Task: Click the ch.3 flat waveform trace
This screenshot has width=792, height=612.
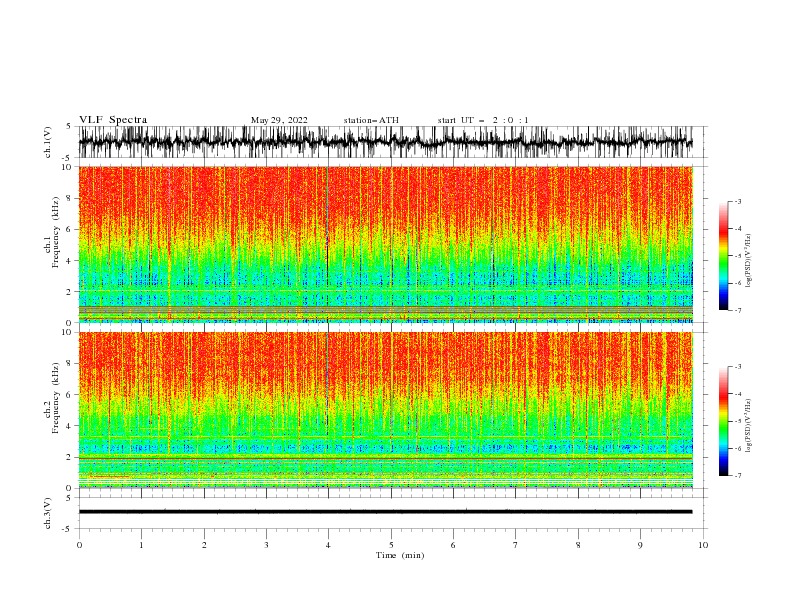Action: 386,512
